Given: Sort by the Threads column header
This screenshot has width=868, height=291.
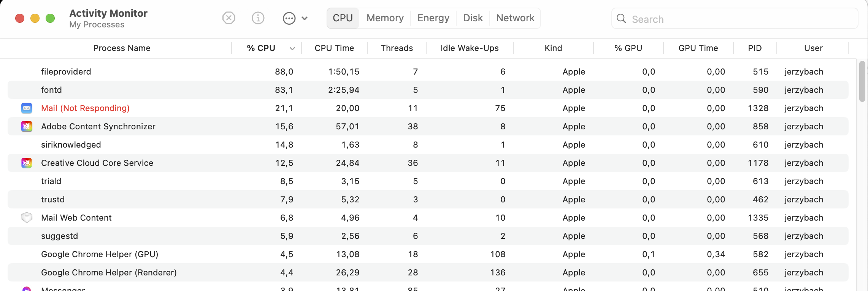Looking at the screenshot, I should coord(397,48).
